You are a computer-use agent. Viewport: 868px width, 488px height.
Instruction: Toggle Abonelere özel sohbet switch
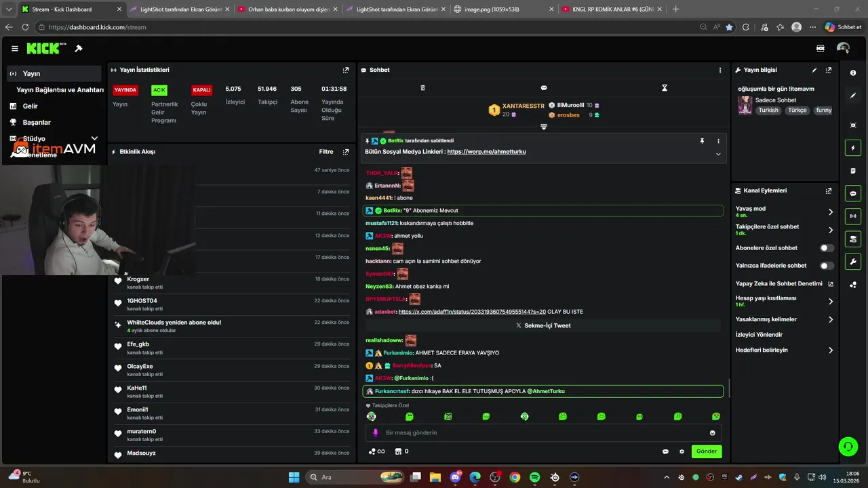pyautogui.click(x=827, y=248)
